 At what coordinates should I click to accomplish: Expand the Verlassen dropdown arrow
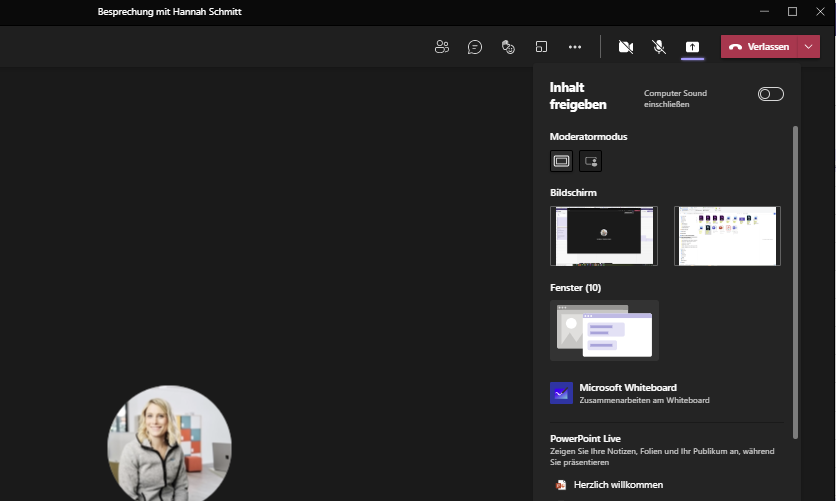coord(809,47)
